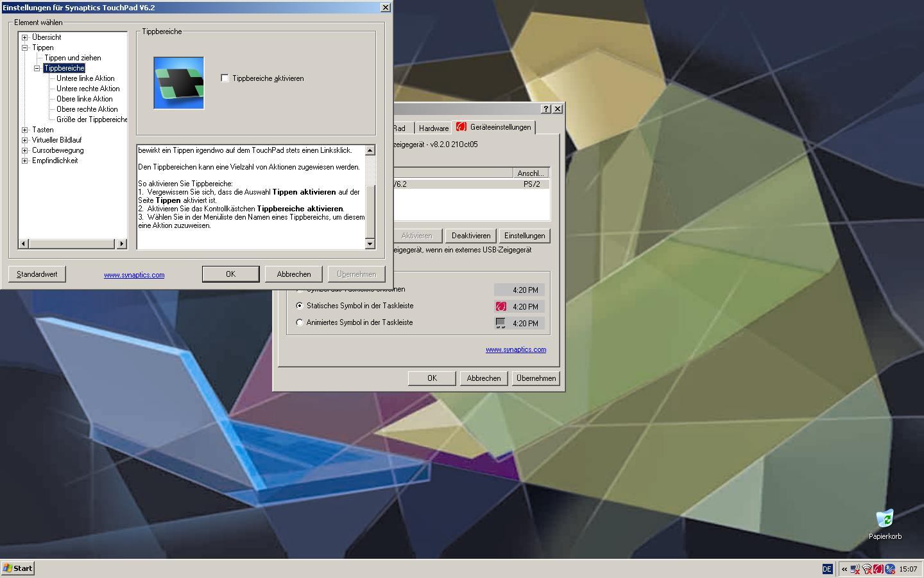This screenshot has width=924, height=578.
Task: Click the Tippbereiche touchpad preview image
Action: click(178, 83)
